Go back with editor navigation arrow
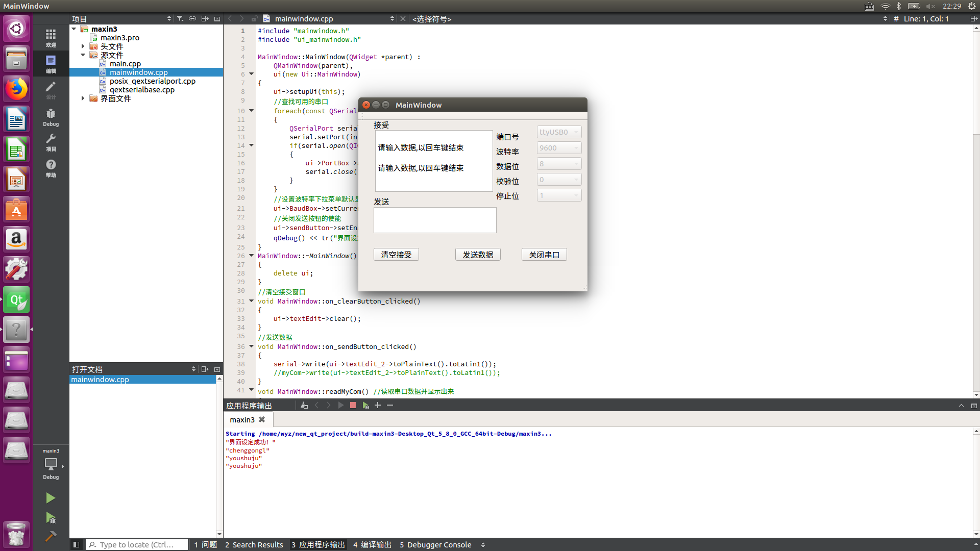 (230, 19)
